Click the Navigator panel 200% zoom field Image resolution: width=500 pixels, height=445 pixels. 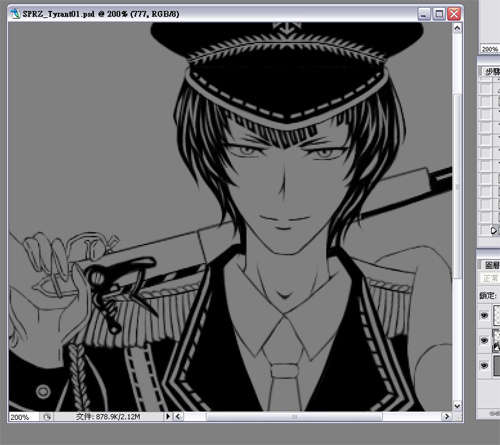490,49
